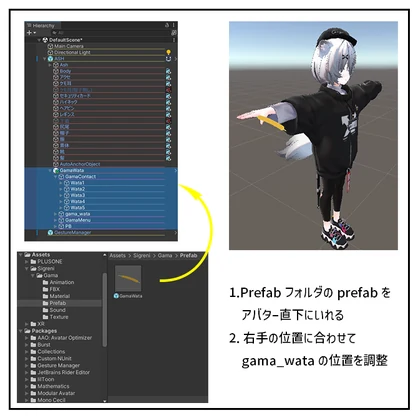Viewport: 418px width, 418px height.
Task: Click the plus create button in Hierarchy
Action: (x=29, y=33)
